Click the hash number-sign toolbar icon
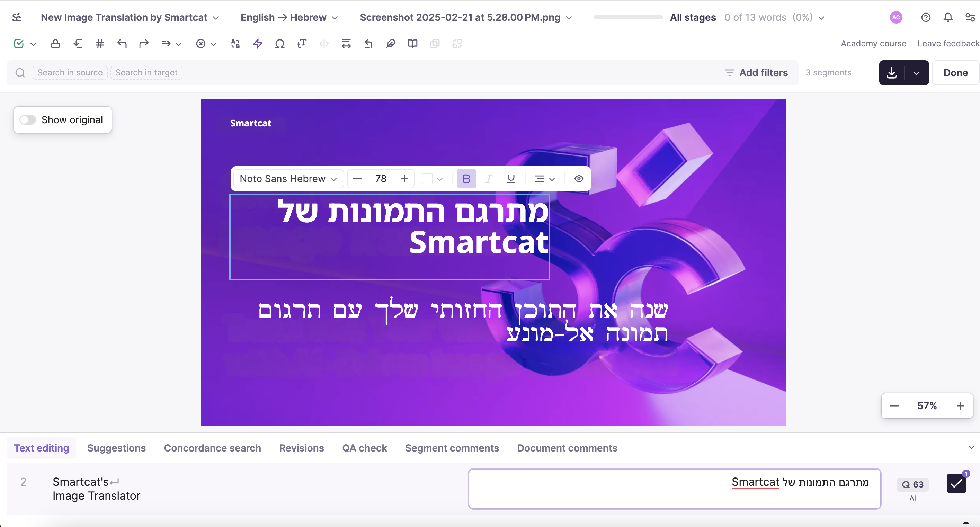980x527 pixels. click(100, 44)
